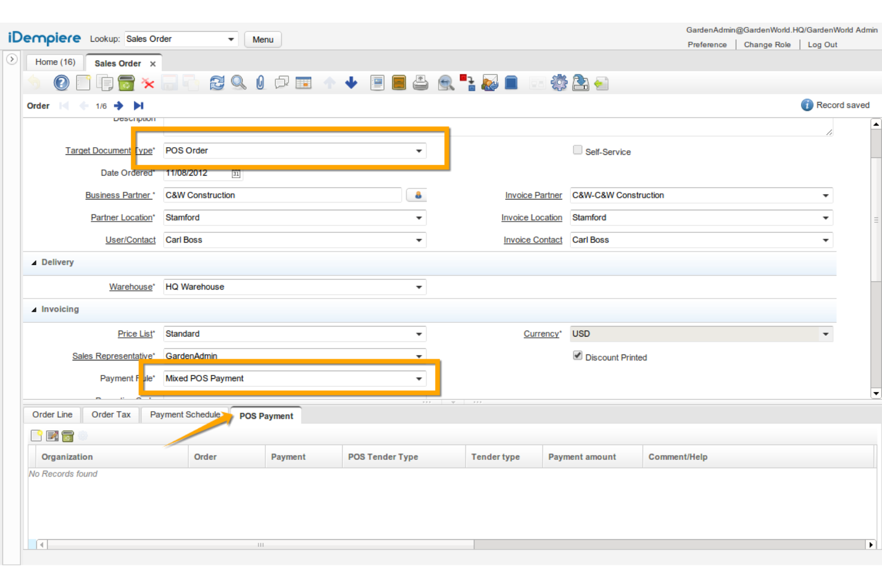
Task: Add new POS Payment record icon
Action: [x=36, y=436]
